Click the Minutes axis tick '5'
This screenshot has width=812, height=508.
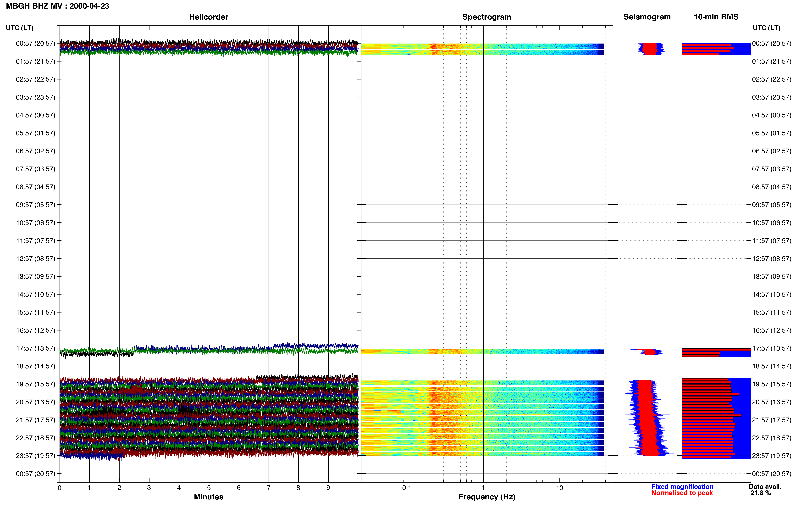209,488
